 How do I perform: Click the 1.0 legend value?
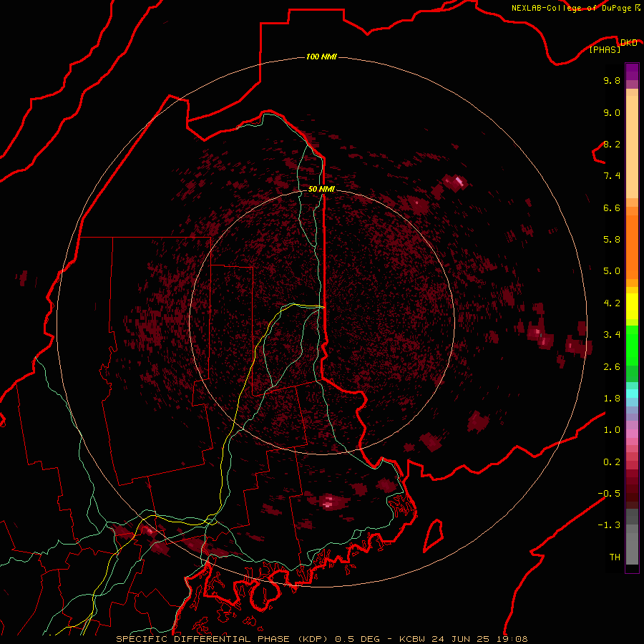pos(612,430)
